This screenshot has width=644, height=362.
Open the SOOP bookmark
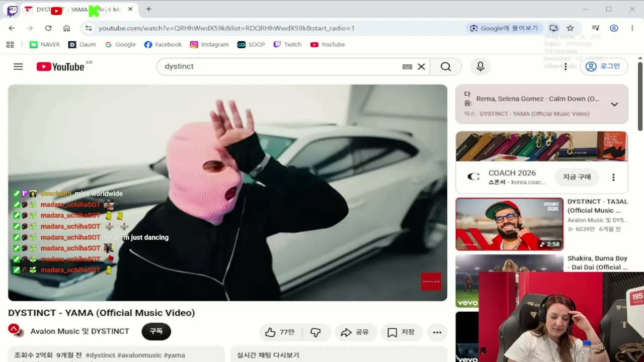pos(251,45)
